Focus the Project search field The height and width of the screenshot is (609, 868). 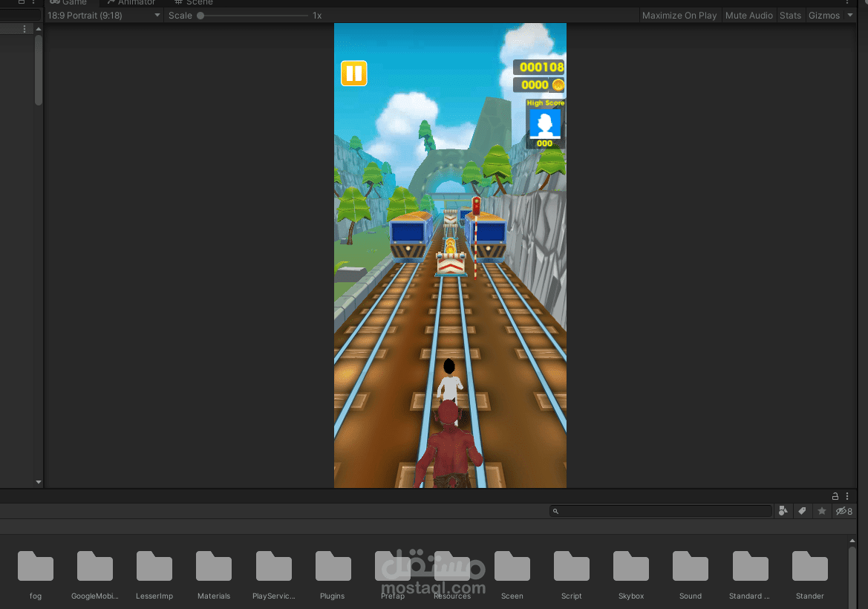[661, 511]
